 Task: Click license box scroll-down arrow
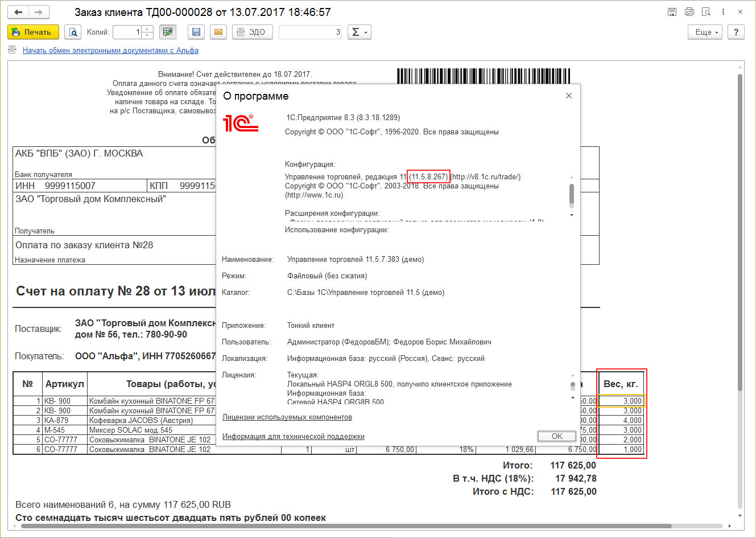pos(572,398)
